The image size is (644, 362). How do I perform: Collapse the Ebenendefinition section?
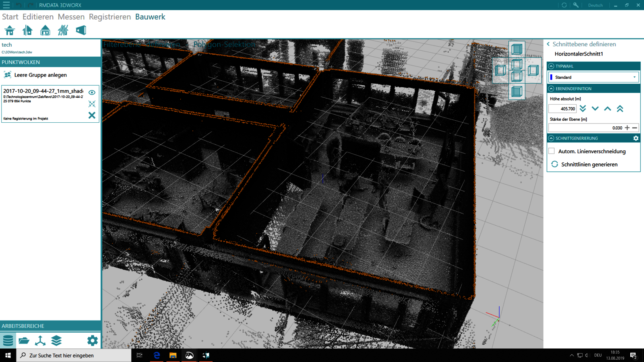pos(551,88)
